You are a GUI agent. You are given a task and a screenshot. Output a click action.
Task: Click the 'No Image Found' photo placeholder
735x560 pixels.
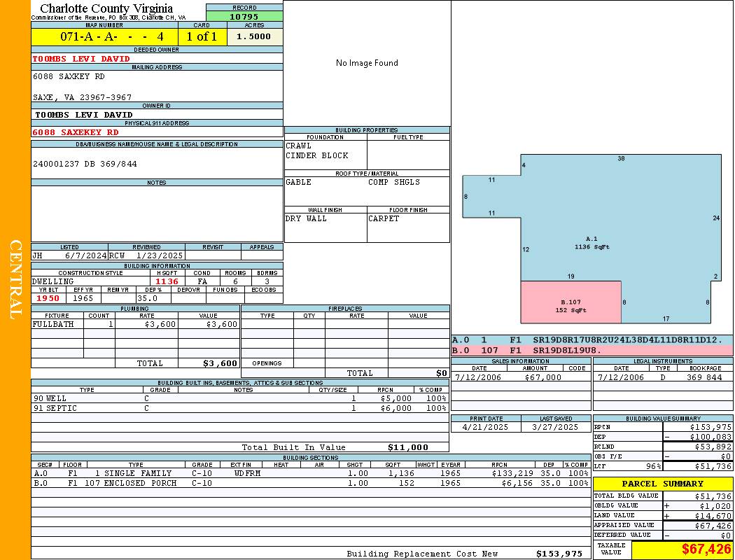click(x=367, y=63)
